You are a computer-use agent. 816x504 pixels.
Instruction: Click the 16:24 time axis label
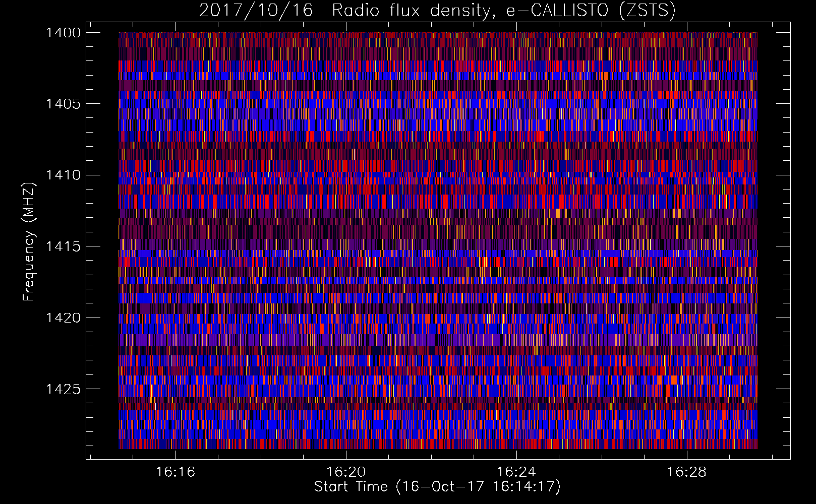[516, 472]
